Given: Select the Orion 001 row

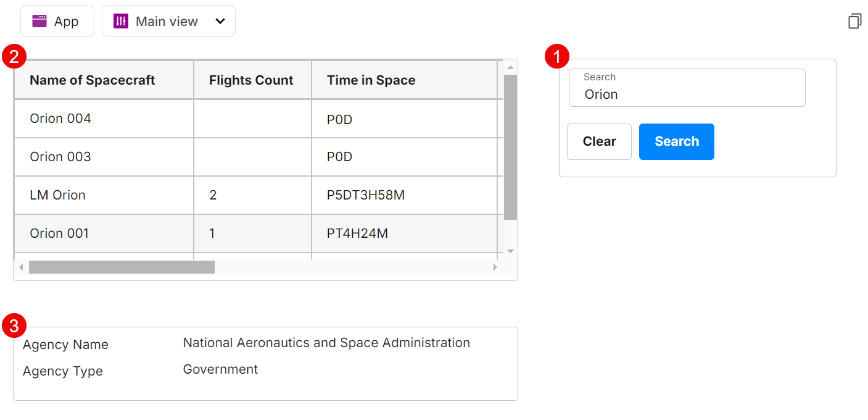Looking at the screenshot, I should (59, 233).
